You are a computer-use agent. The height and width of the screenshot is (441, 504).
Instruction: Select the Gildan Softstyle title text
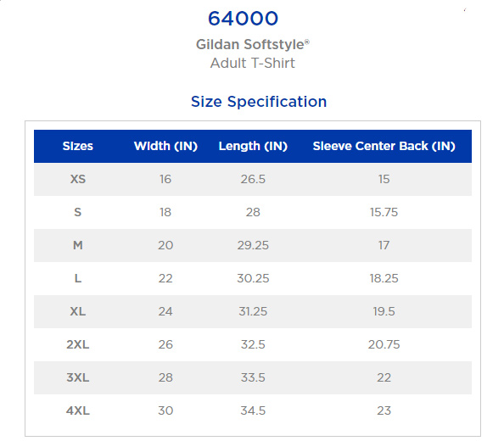pyautogui.click(x=253, y=44)
